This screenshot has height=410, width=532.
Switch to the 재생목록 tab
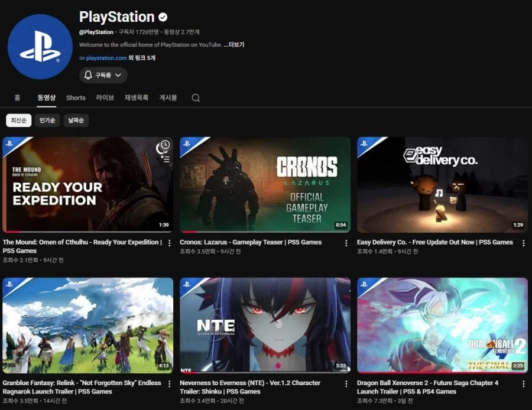[x=137, y=97]
